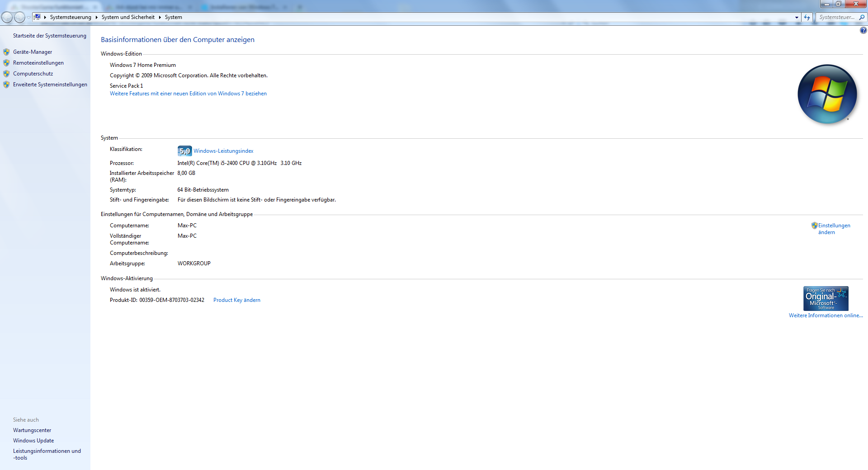This screenshot has height=470, width=868.
Task: Open the address bar history dropdown
Action: click(x=797, y=17)
